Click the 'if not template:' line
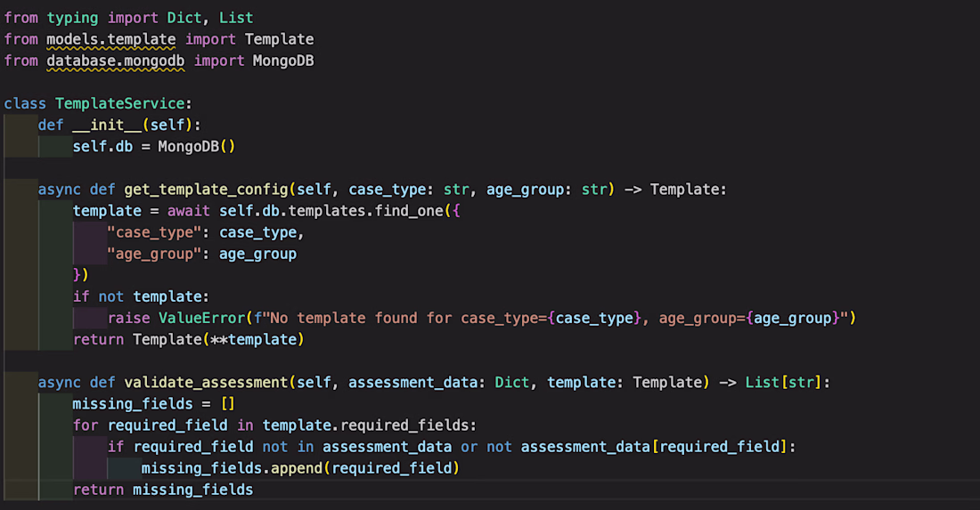This screenshot has height=510, width=980. point(140,296)
